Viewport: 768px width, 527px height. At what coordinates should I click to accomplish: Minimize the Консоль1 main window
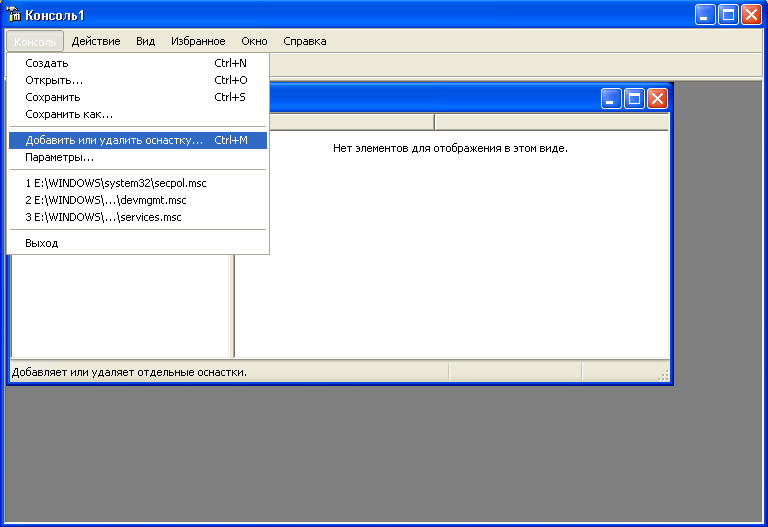[705, 15]
